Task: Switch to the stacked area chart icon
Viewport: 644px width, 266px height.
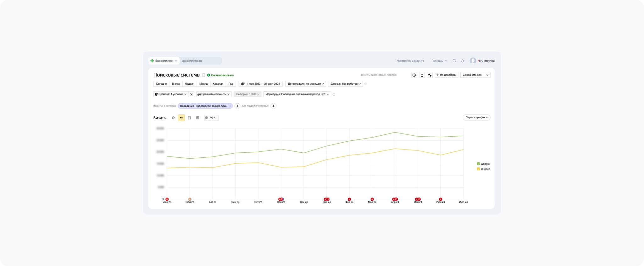Action: pyautogui.click(x=189, y=118)
